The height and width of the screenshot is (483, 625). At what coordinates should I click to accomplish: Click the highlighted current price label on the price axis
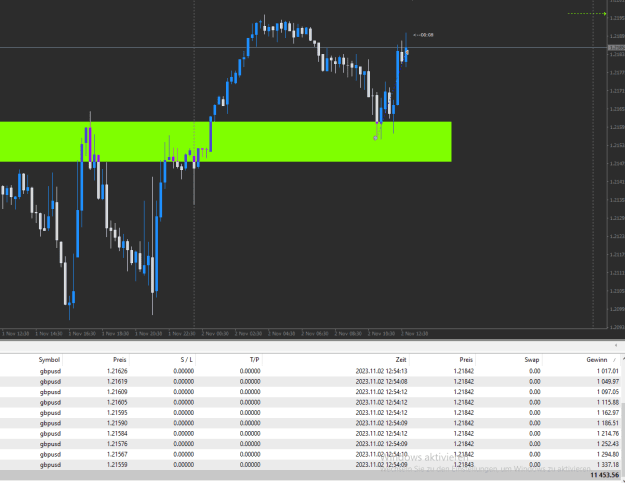click(x=616, y=48)
